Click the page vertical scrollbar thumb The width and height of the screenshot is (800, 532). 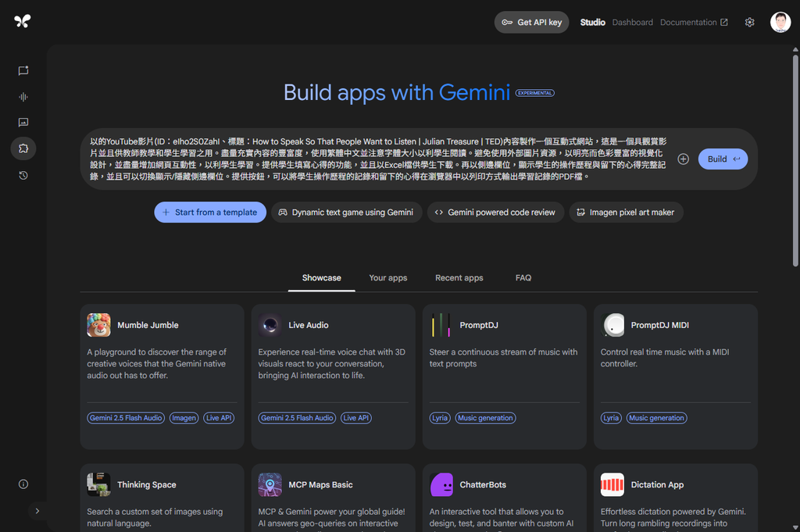[x=795, y=161]
